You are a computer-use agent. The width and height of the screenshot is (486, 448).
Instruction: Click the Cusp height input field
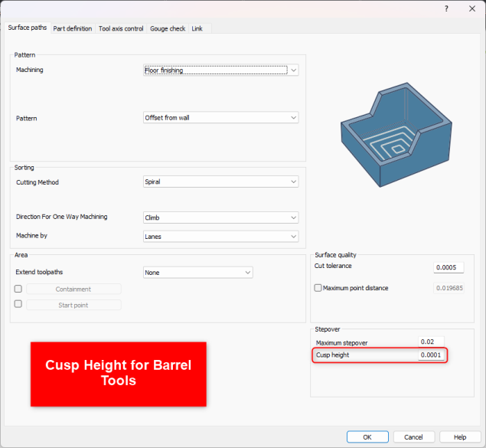431,355
